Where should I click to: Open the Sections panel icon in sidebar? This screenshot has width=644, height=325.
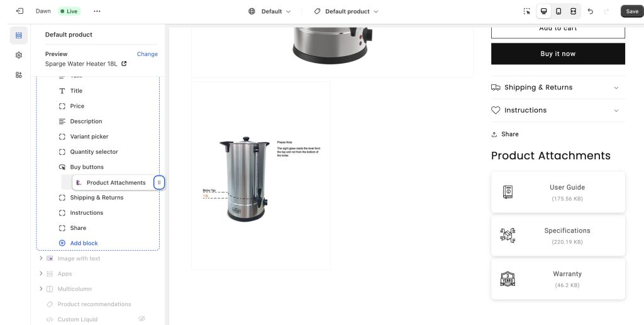coord(18,35)
